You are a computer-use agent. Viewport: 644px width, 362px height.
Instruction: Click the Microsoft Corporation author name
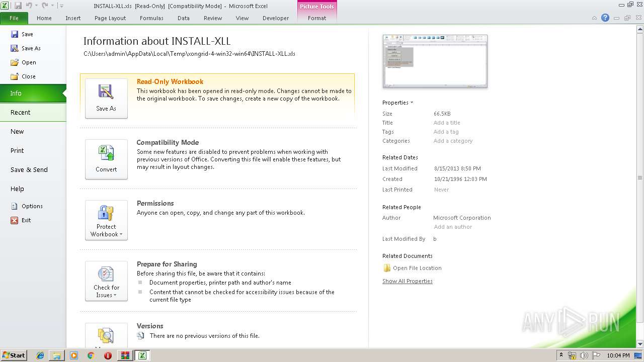point(462,218)
